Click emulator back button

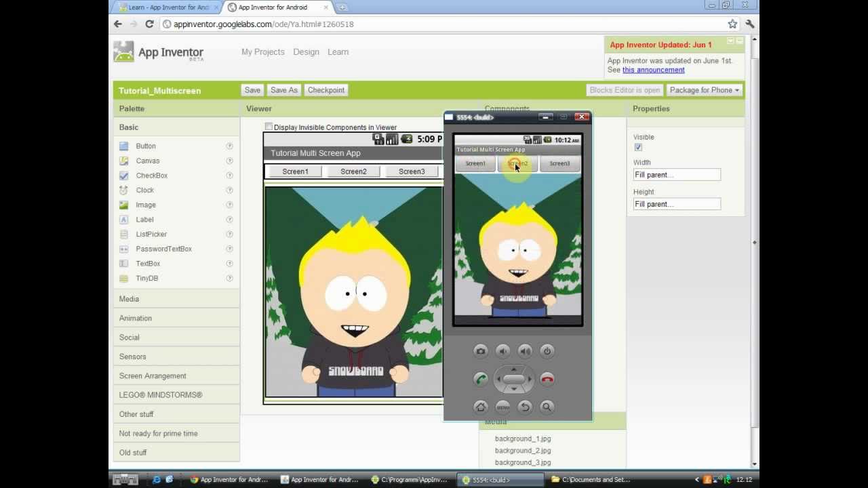point(525,407)
